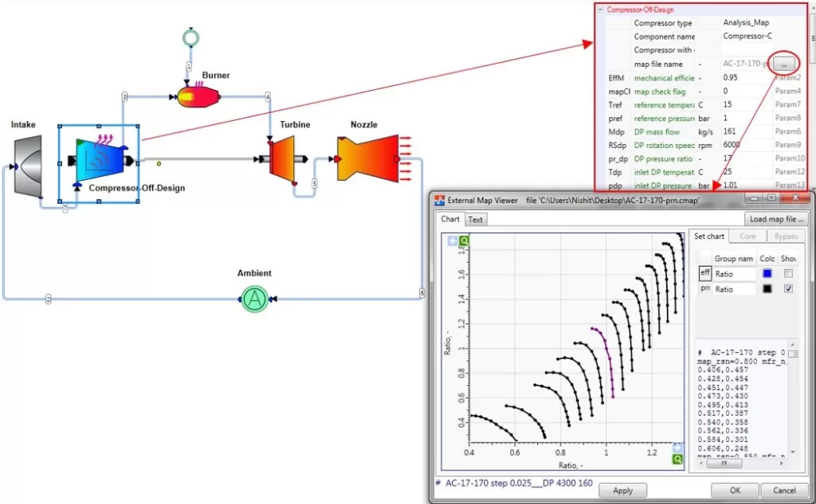Click the bottom-right pan icon above zoom icon
This screenshot has height=504, width=816.
tap(677, 447)
